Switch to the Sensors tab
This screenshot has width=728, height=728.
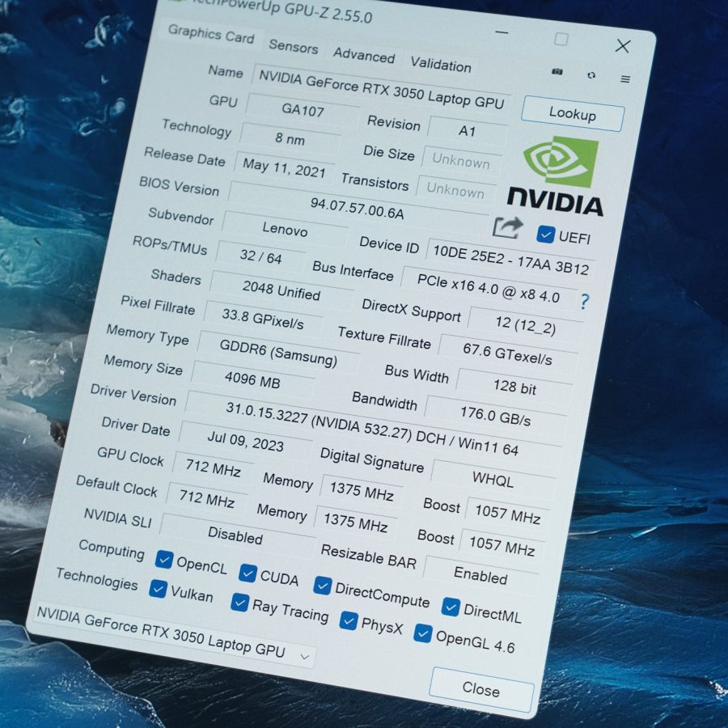[294, 46]
